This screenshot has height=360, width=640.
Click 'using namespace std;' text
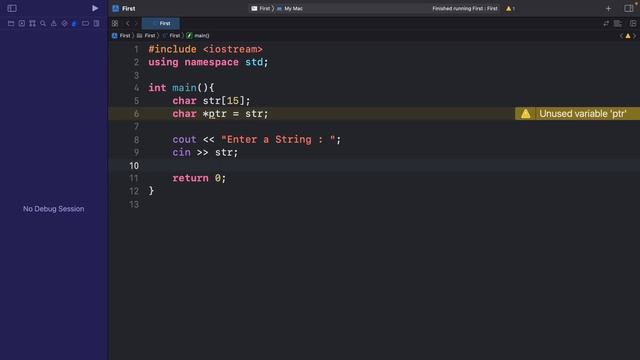click(208, 62)
